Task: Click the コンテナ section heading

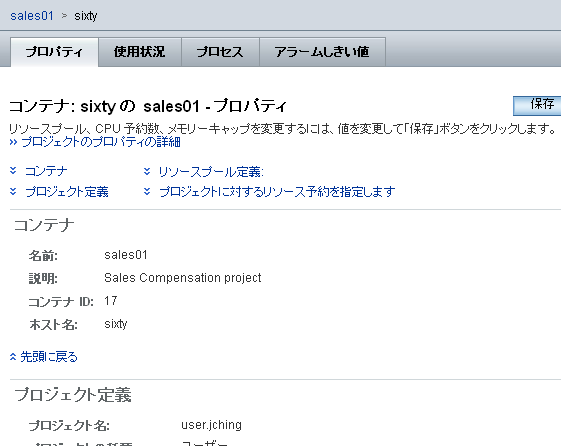Action: point(44,225)
